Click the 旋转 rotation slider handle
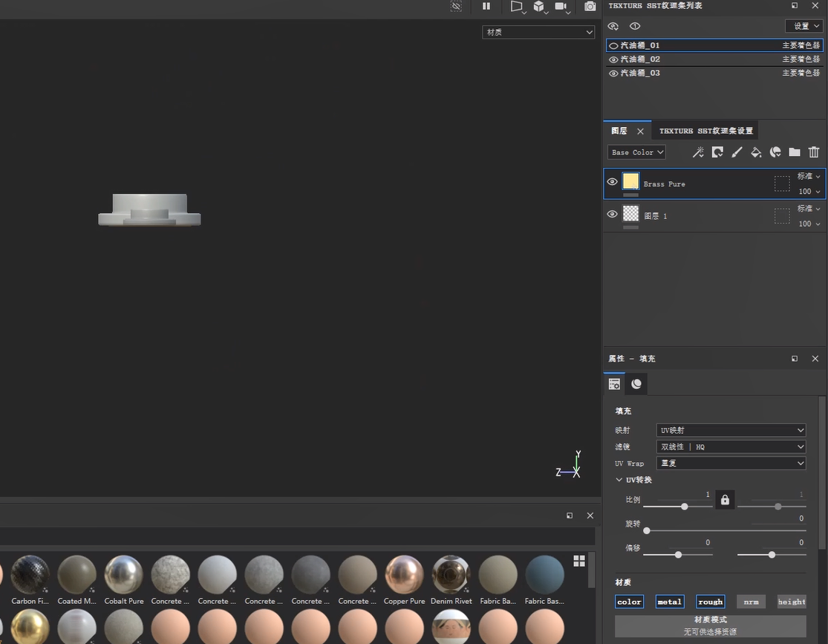Image resolution: width=828 pixels, height=644 pixels. [647, 530]
